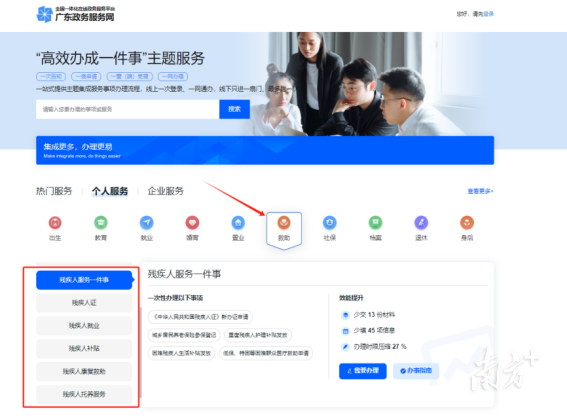
Task: Click the blue 我要办理 button
Action: tap(363, 371)
